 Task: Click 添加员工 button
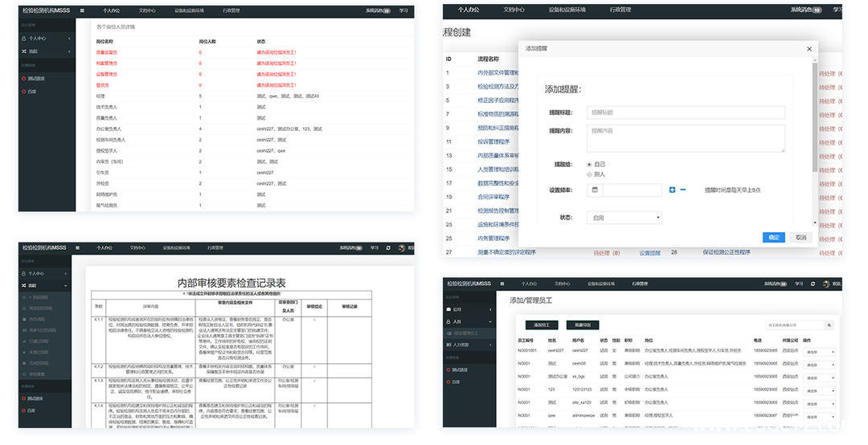tap(542, 325)
